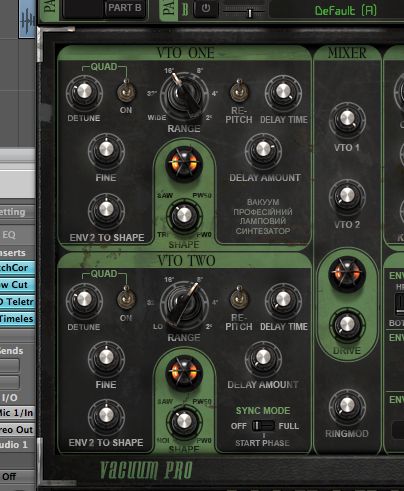Select the w Cut insert slot
The width and height of the screenshot is (404, 491).
[x=17, y=285]
